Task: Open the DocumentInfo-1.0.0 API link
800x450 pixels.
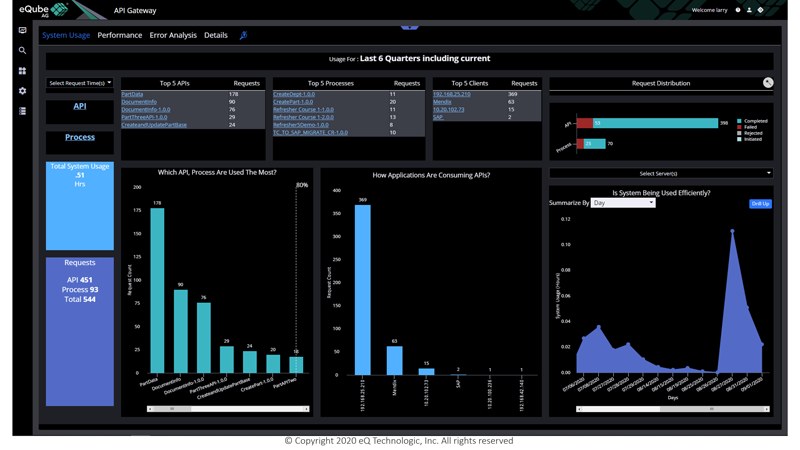Action: tap(146, 109)
